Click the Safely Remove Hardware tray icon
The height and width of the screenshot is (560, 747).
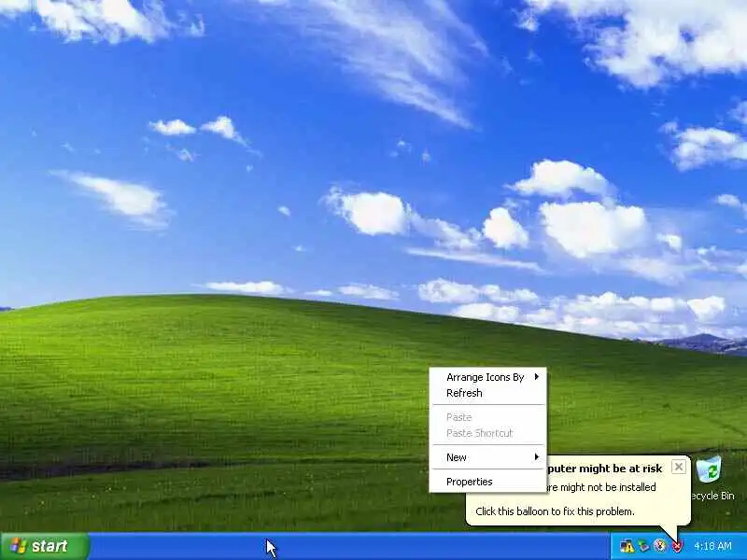click(643, 546)
